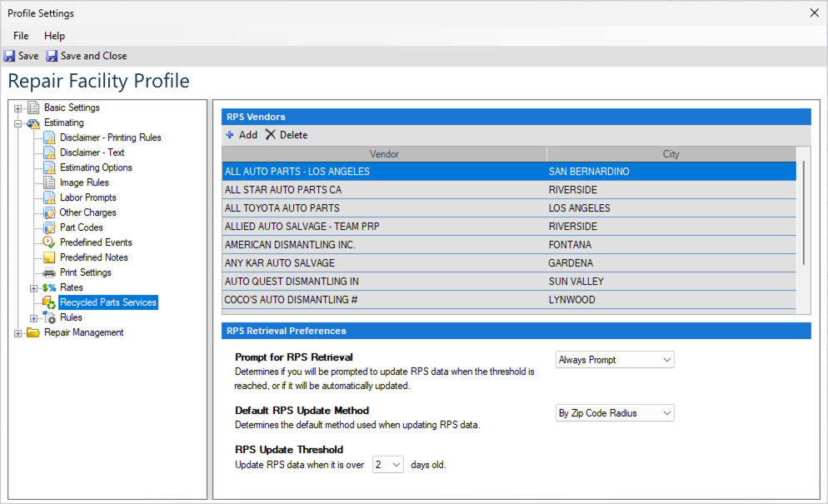
Task: Expand the Basic Settings tree node
Action: point(18,108)
